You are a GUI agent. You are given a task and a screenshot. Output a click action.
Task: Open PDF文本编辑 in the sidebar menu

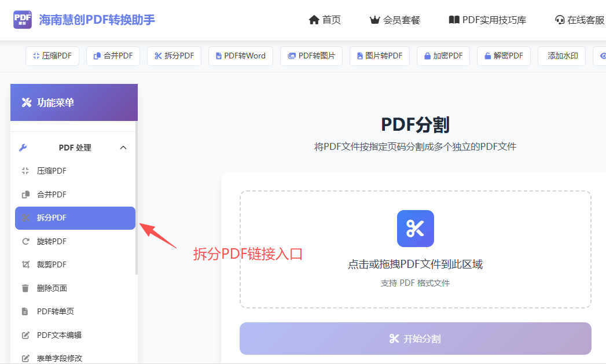pos(75,335)
